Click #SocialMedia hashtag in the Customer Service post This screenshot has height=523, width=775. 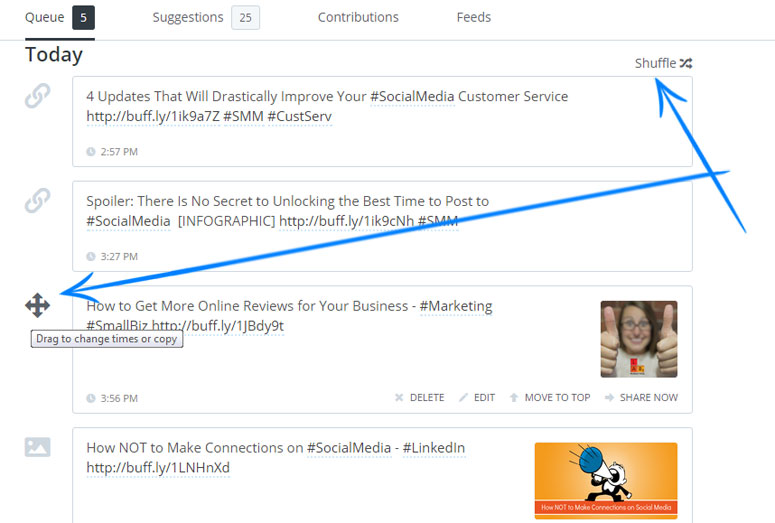pyautogui.click(x=412, y=96)
